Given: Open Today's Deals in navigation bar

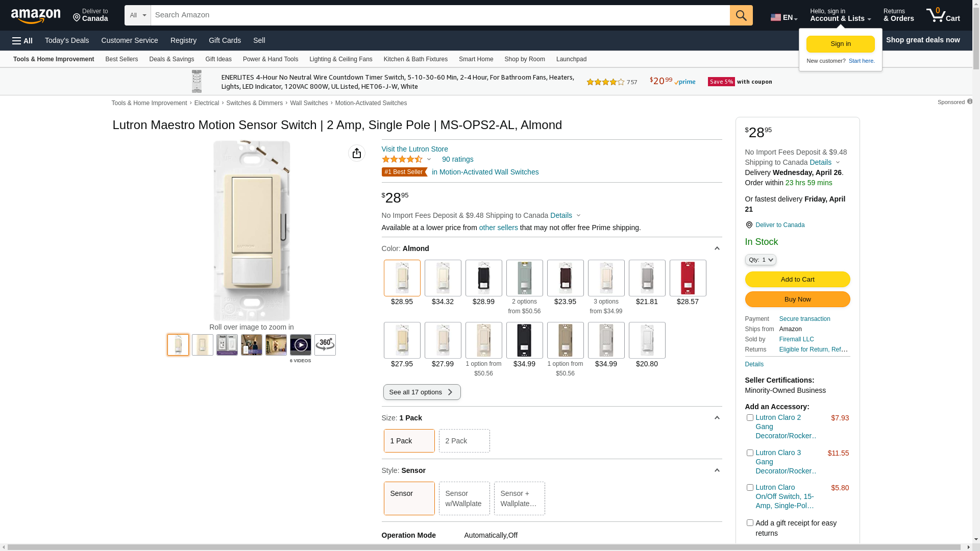Looking at the screenshot, I should pos(67,40).
